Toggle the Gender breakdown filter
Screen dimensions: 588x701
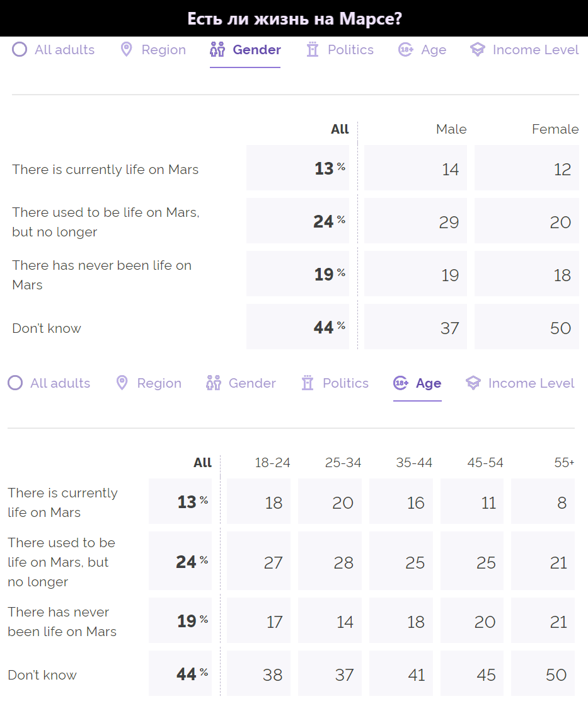(245, 49)
